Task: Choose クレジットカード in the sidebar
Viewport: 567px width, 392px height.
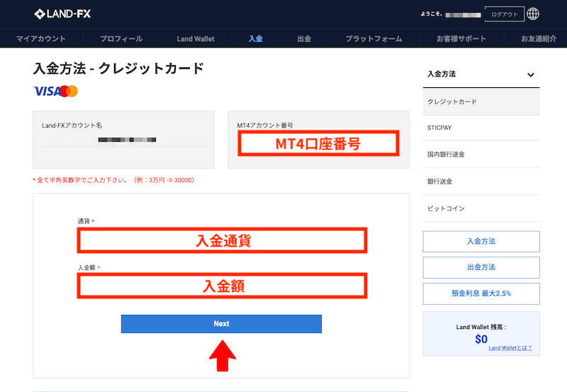Action: pos(481,101)
